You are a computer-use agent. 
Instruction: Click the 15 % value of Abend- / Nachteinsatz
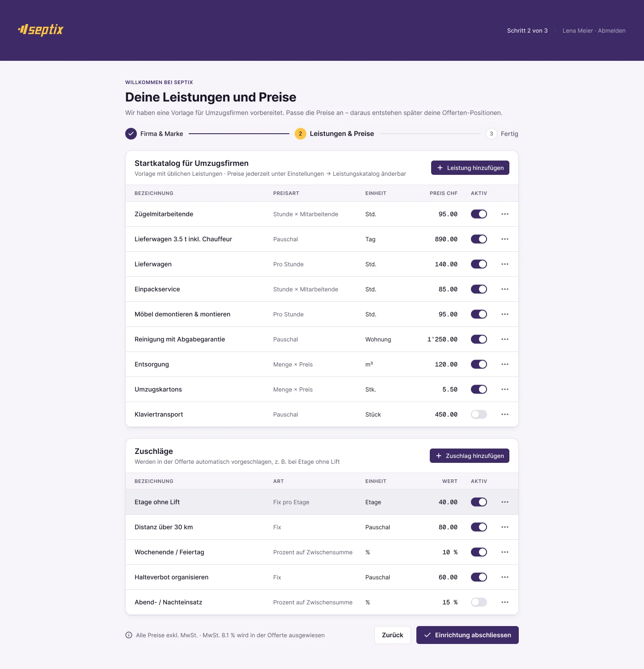(x=450, y=602)
